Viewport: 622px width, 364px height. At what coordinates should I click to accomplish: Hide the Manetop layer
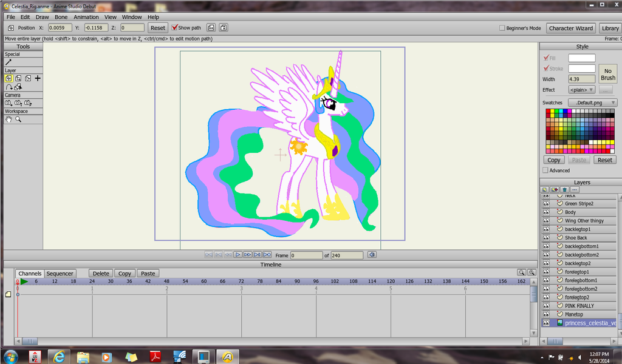(x=546, y=314)
